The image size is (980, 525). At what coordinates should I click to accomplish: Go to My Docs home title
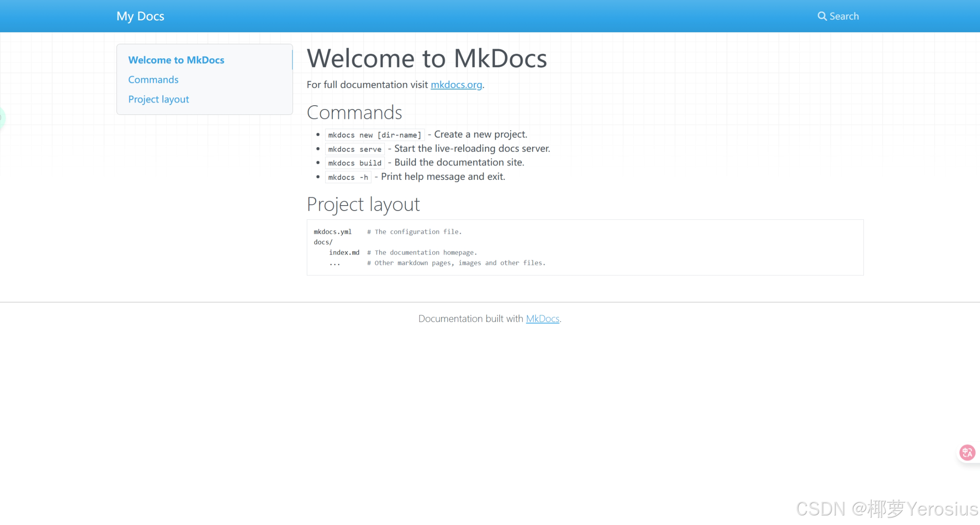(140, 16)
